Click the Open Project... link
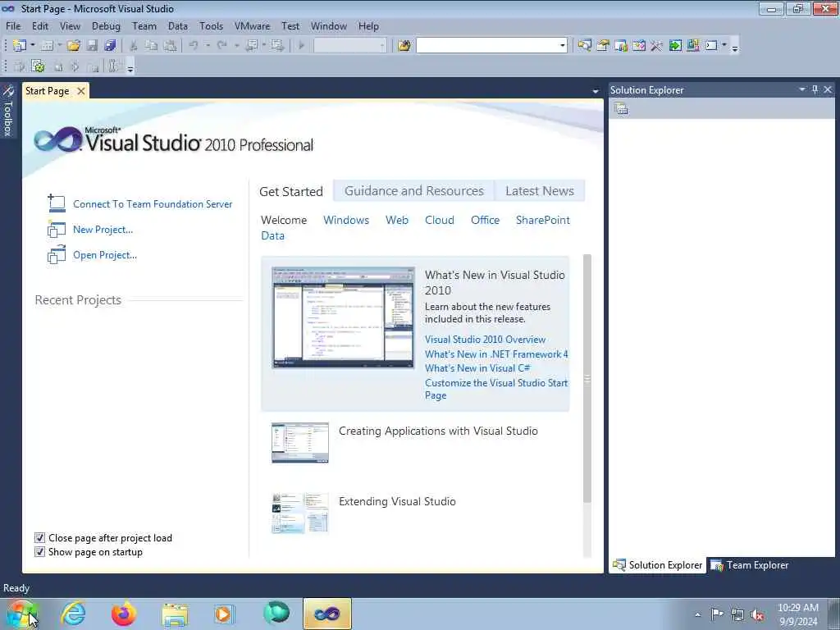 point(105,255)
